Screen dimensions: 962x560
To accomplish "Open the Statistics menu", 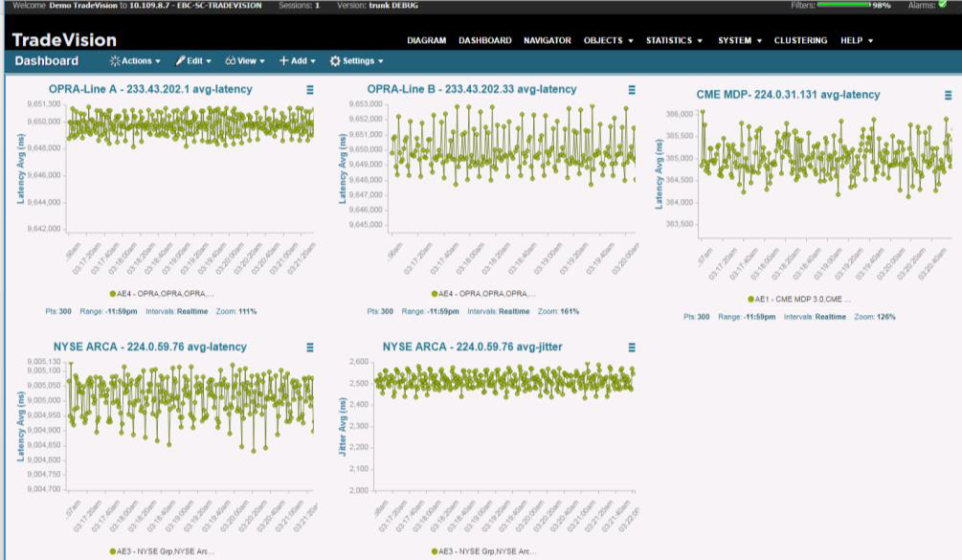I will (x=674, y=41).
